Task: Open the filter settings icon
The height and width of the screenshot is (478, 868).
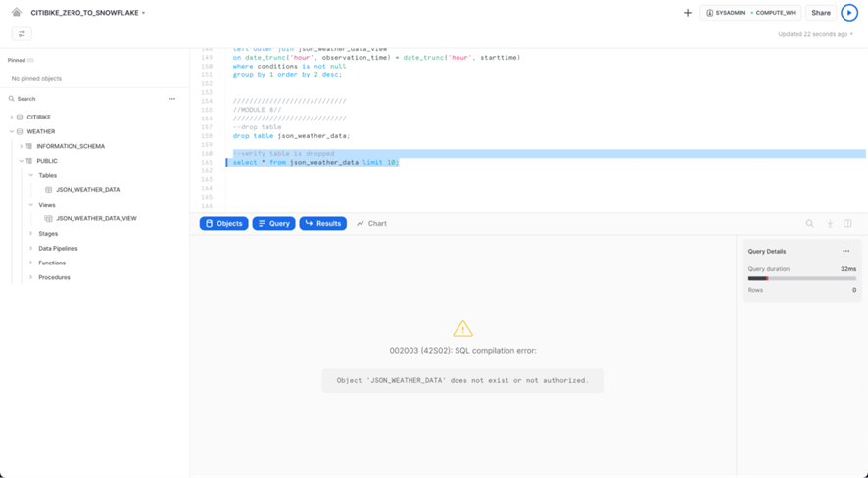Action: [x=22, y=34]
